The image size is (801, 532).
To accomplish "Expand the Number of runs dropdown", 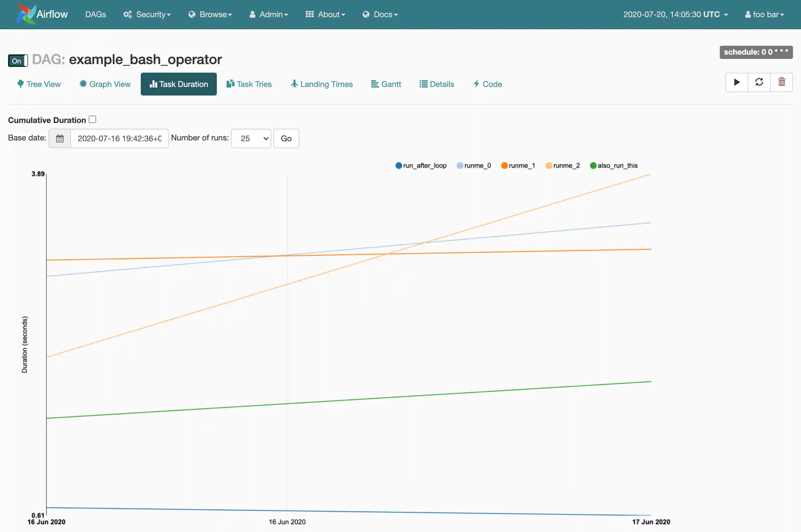I will tap(251, 138).
